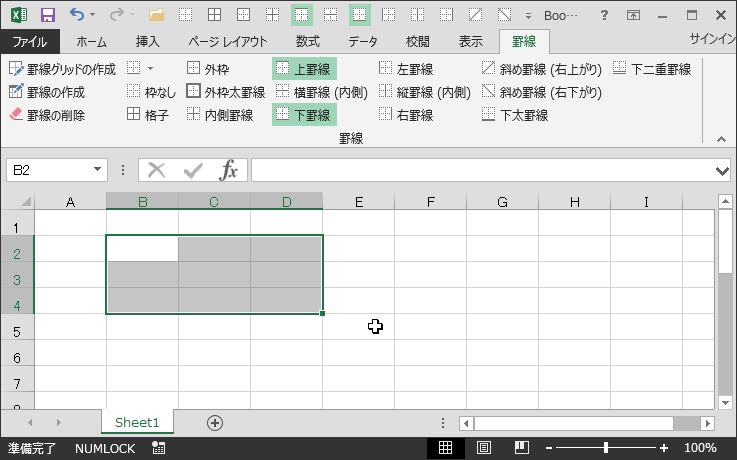
Task: Switch to the ページ レイアウト tab
Action: (228, 42)
